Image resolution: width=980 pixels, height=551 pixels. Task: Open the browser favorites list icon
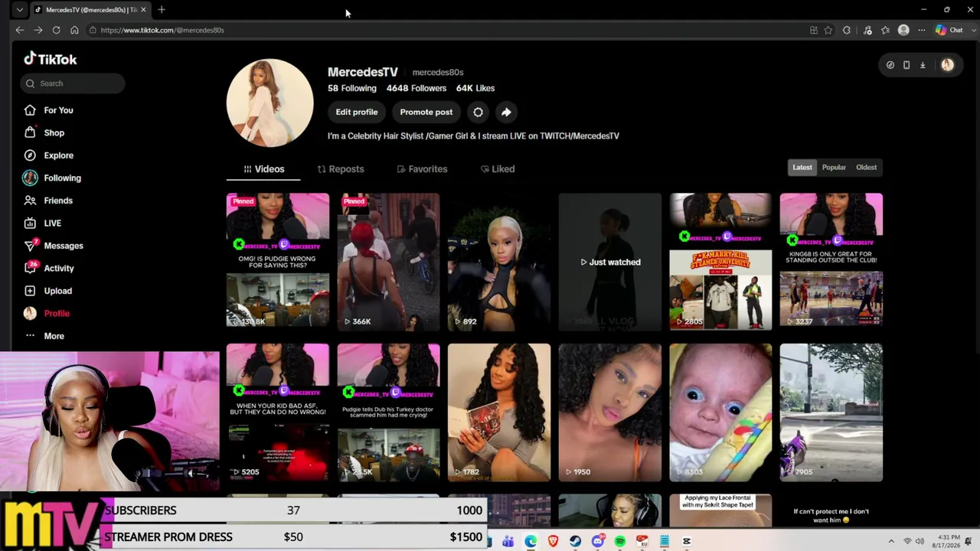click(886, 30)
